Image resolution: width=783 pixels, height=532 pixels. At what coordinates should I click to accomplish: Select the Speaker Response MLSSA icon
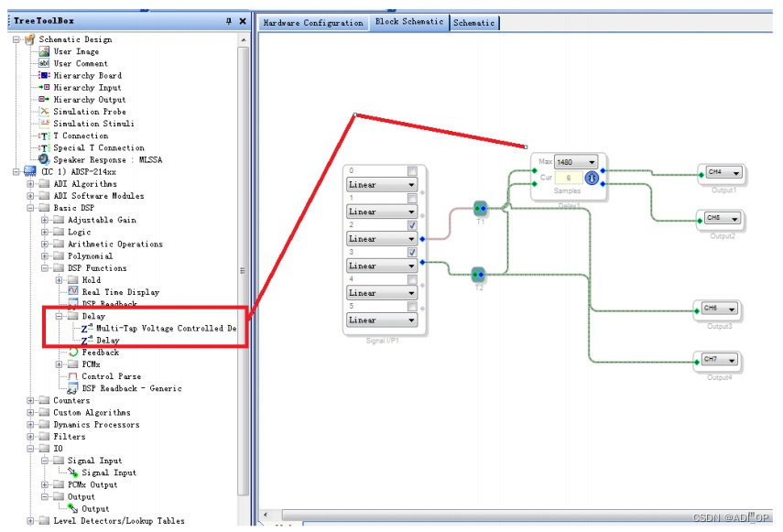click(44, 159)
